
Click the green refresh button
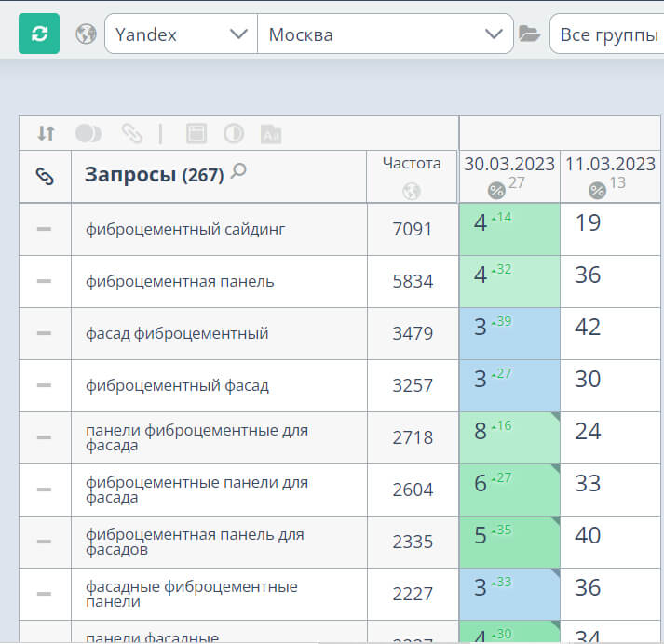[x=39, y=34]
